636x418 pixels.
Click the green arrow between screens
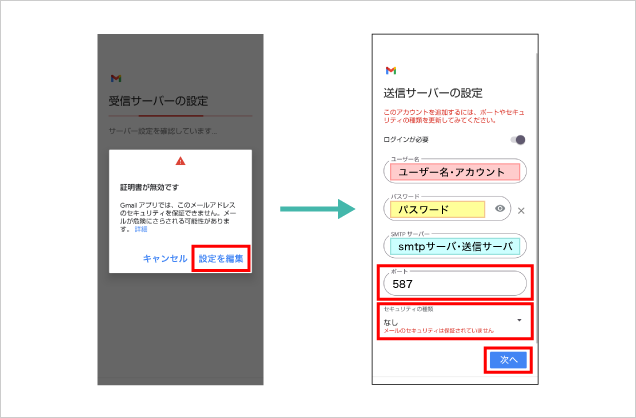(x=318, y=208)
